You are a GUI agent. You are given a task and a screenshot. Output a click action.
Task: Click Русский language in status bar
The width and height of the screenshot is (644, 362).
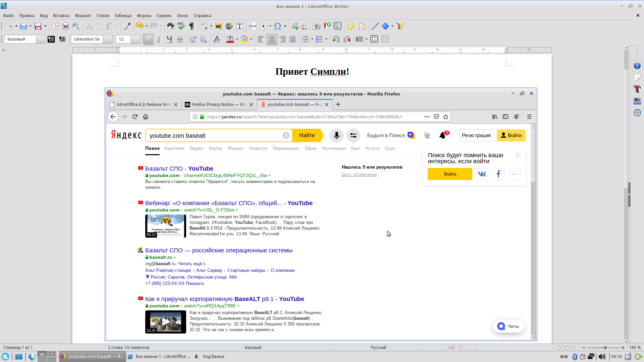point(378,348)
